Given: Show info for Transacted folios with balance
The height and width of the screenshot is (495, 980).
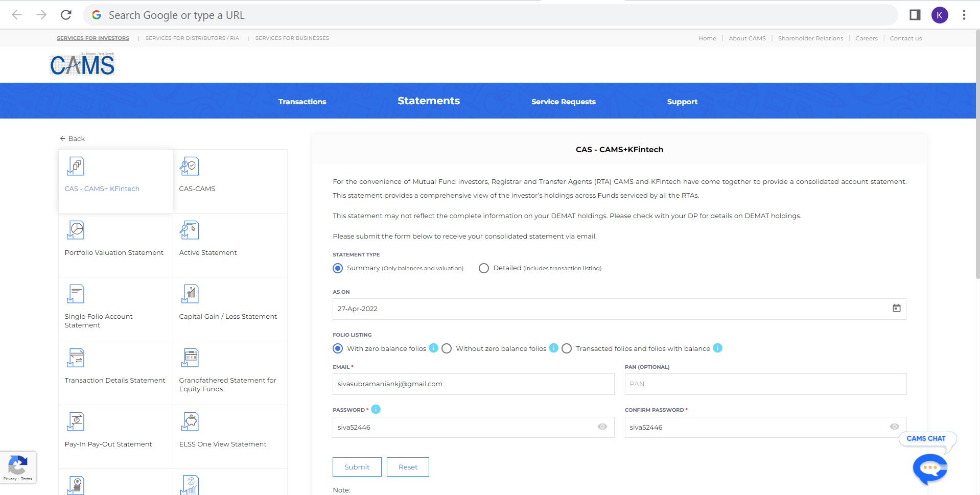Looking at the screenshot, I should point(717,348).
